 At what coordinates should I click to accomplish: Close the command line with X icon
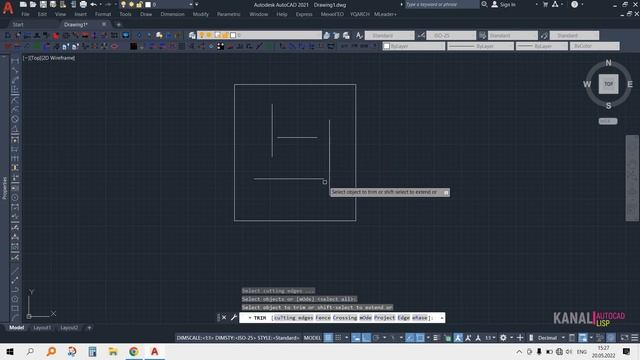coord(224,318)
